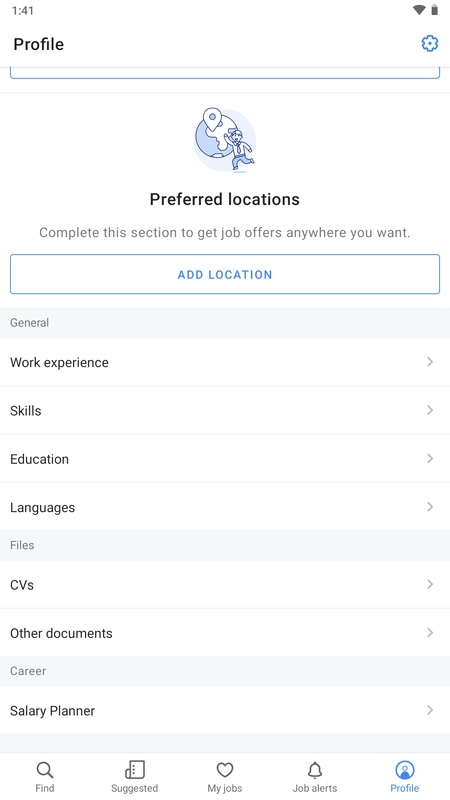Open the Suggested jobs icon
Screen dimensions: 450x800
[135, 770]
